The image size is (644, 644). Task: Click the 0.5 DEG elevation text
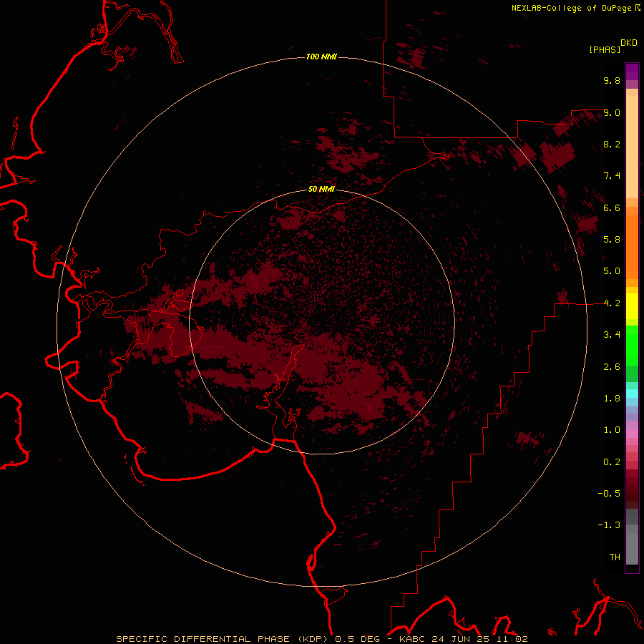pos(358,639)
